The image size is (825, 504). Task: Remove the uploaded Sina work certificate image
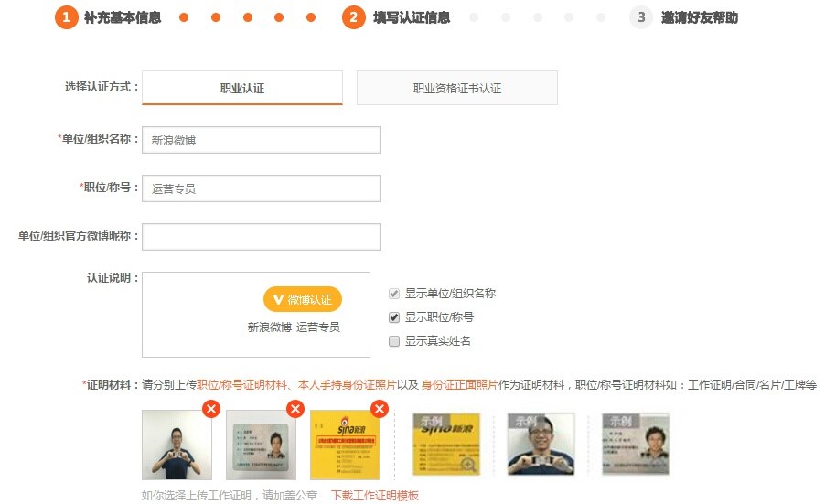[380, 409]
